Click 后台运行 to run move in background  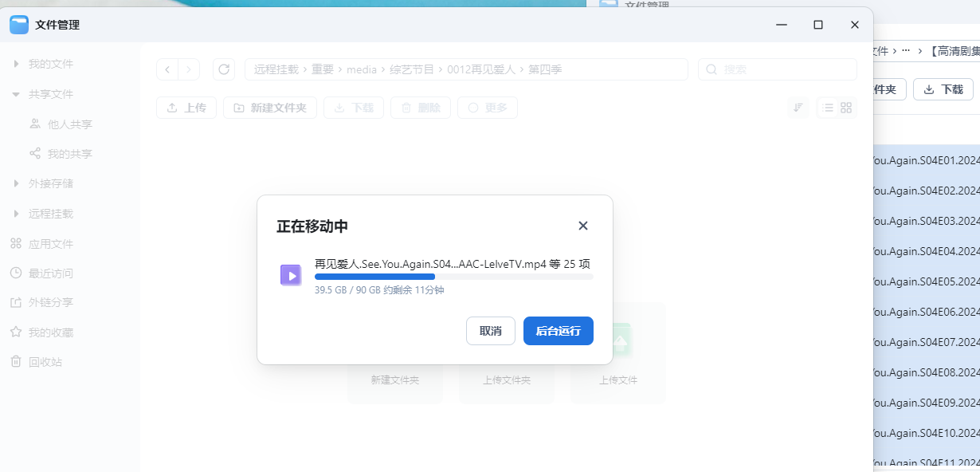point(558,331)
